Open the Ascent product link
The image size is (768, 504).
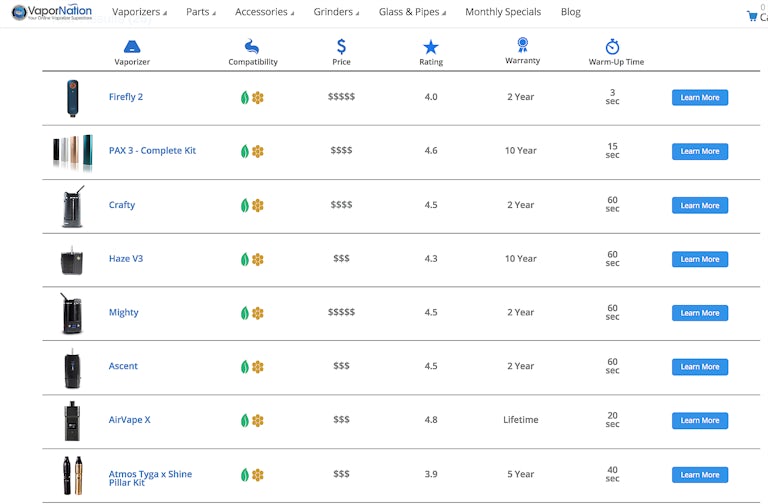click(x=123, y=366)
